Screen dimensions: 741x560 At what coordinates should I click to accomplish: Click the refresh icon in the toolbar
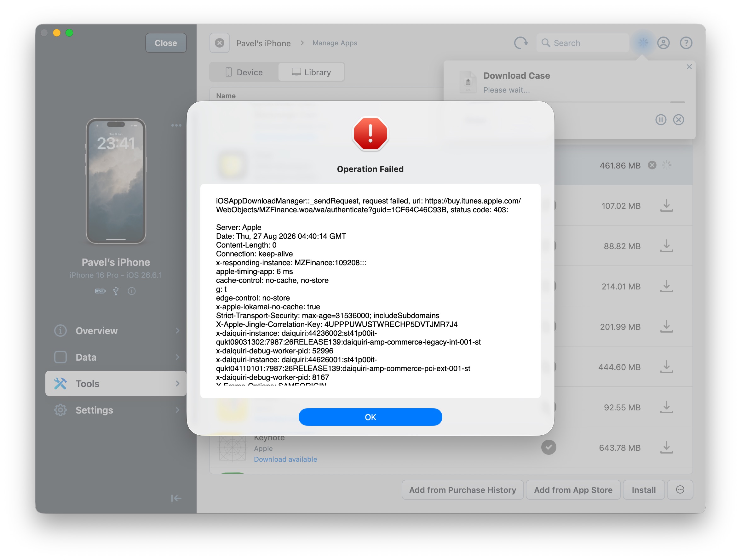[x=521, y=43]
